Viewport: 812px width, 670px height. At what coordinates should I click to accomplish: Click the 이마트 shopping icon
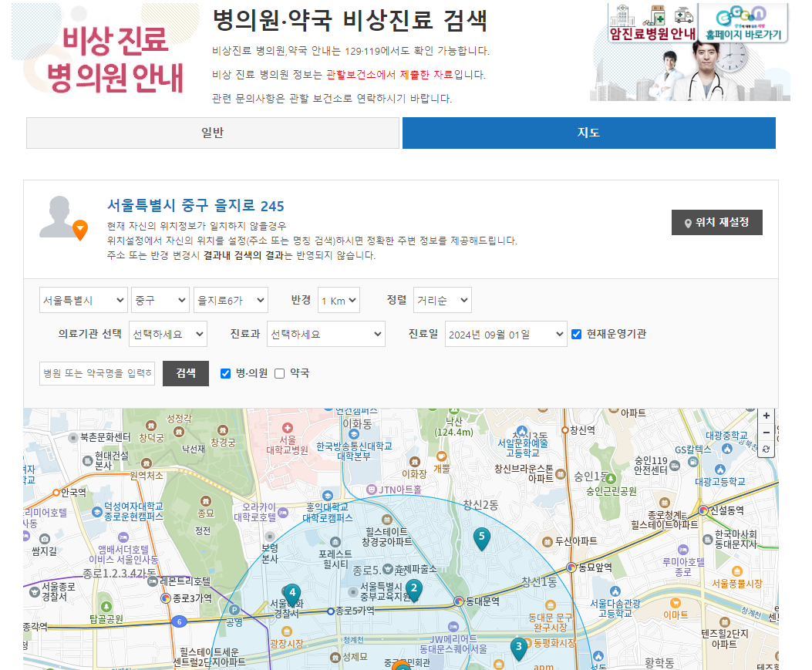click(676, 603)
